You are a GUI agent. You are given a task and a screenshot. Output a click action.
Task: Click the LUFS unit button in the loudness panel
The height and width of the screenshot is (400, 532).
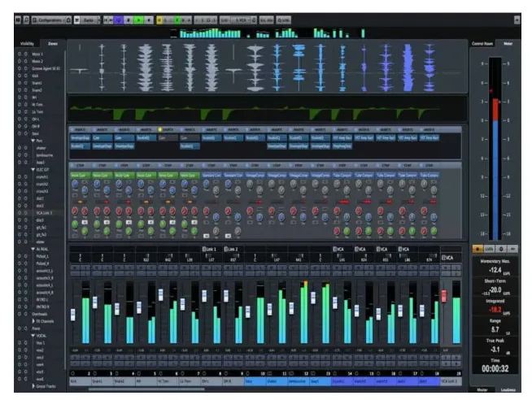[x=490, y=247]
